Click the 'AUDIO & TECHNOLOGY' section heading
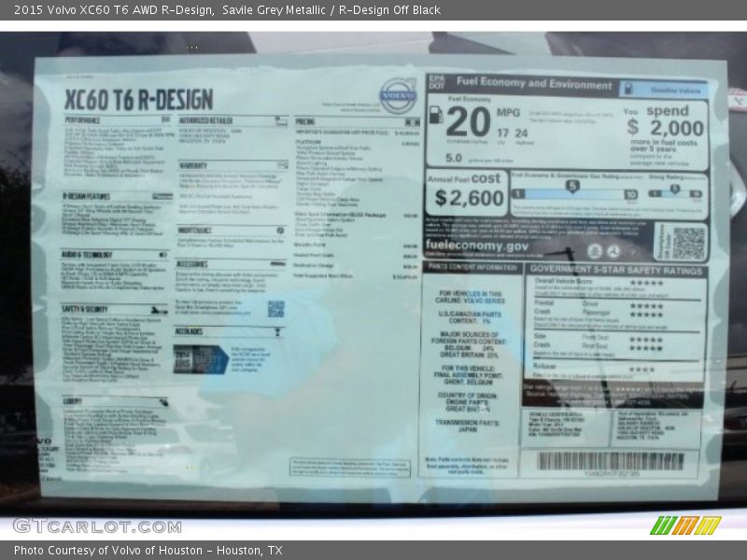The image size is (747, 560). (x=86, y=255)
